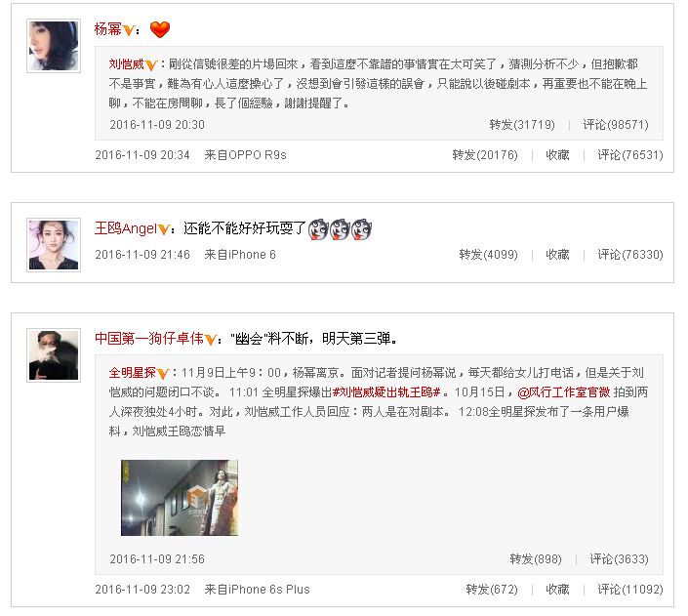This screenshot has width=688, height=616.
Task: Click the red heart emoji in 杨幂's post
Action: tap(160, 29)
